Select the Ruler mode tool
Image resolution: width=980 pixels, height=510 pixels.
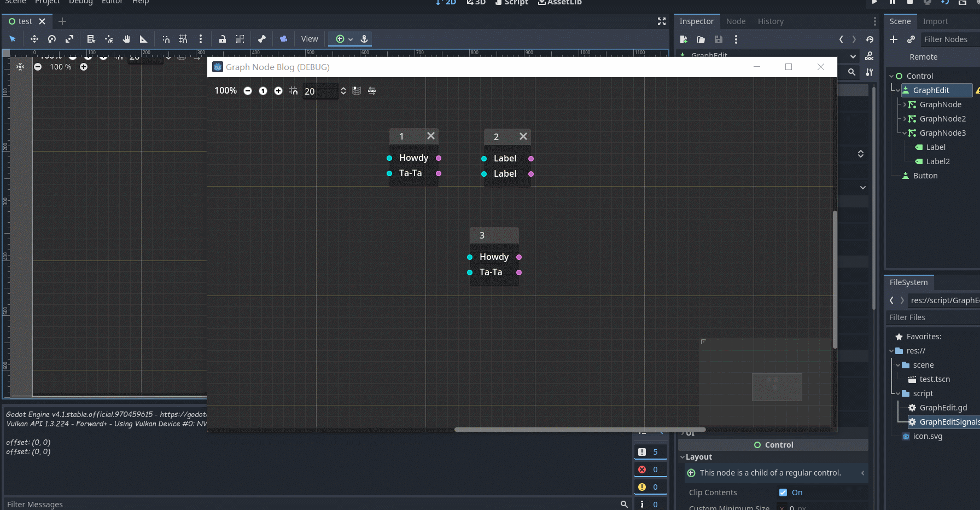coord(143,39)
